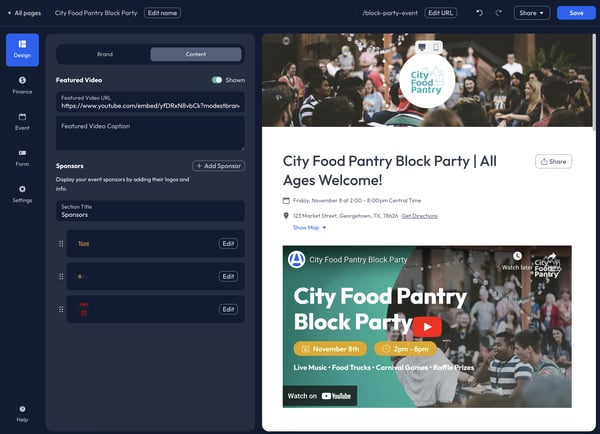Click the drag handle of first sponsor
Screen dimensions: 600x434
pyautogui.click(x=61, y=243)
